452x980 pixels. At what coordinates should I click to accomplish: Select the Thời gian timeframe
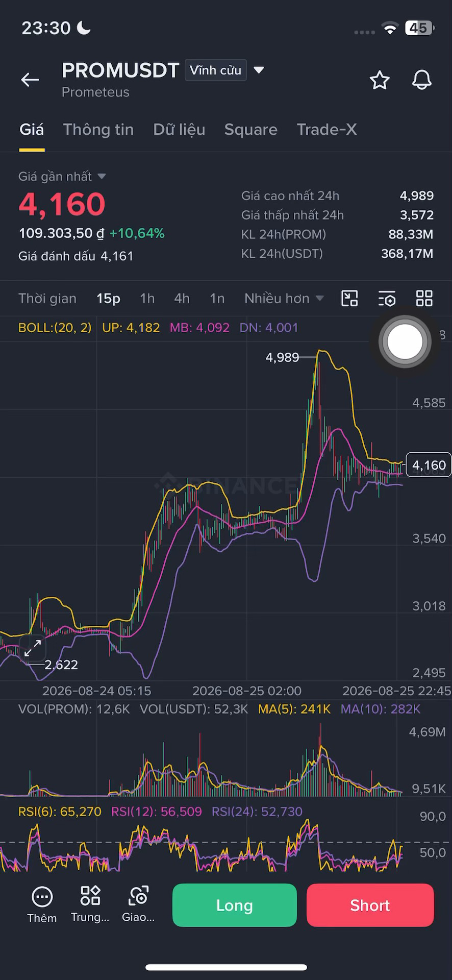point(47,299)
